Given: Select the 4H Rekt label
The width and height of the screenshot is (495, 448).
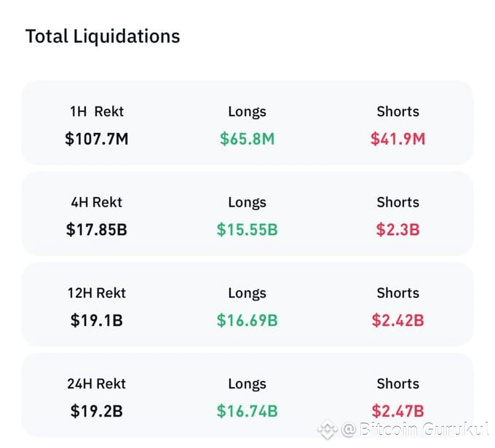Looking at the screenshot, I should pos(97,202).
